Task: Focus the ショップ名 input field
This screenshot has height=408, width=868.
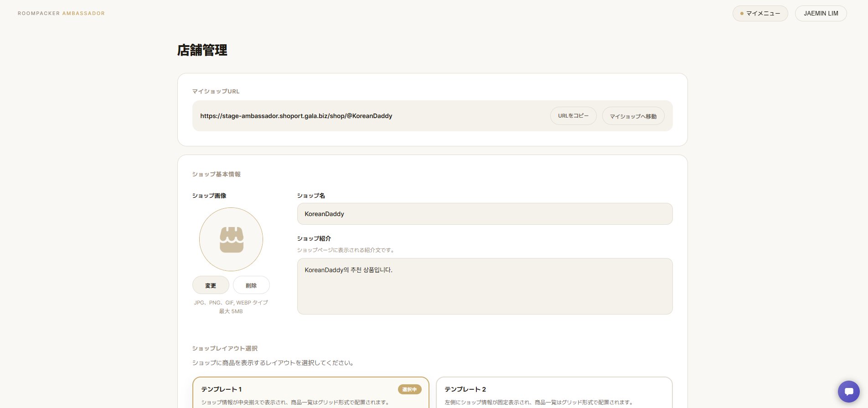Action: tap(485, 214)
